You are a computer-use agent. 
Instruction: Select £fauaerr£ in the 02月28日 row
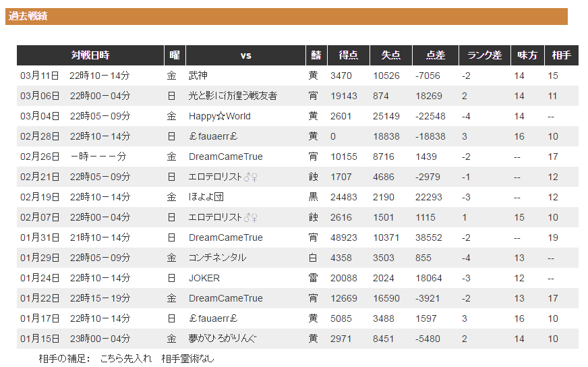(213, 136)
